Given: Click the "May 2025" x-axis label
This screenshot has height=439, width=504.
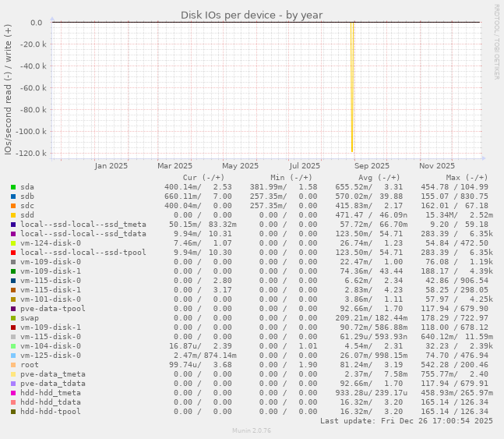Looking at the screenshot, I should click(240, 166).
